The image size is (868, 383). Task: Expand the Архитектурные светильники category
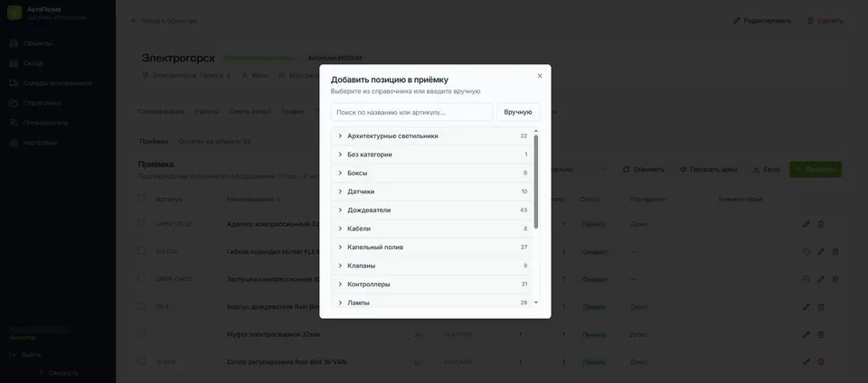pyautogui.click(x=432, y=136)
